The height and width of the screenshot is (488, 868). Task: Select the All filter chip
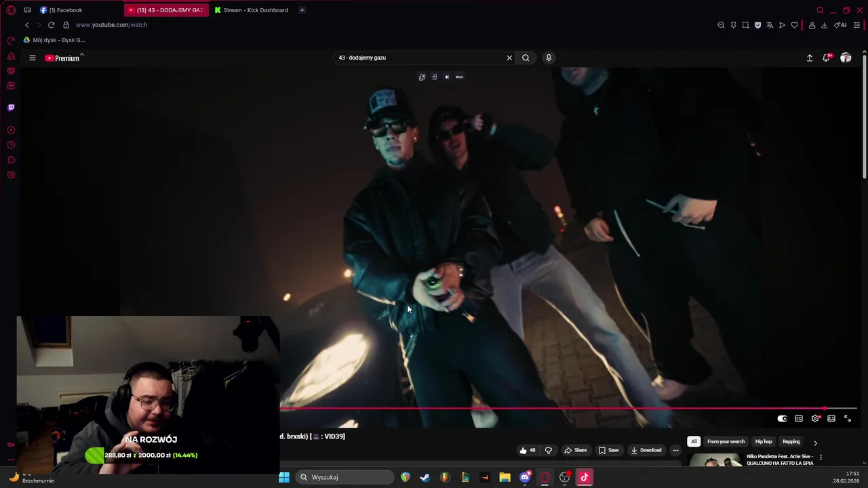pyautogui.click(x=694, y=442)
